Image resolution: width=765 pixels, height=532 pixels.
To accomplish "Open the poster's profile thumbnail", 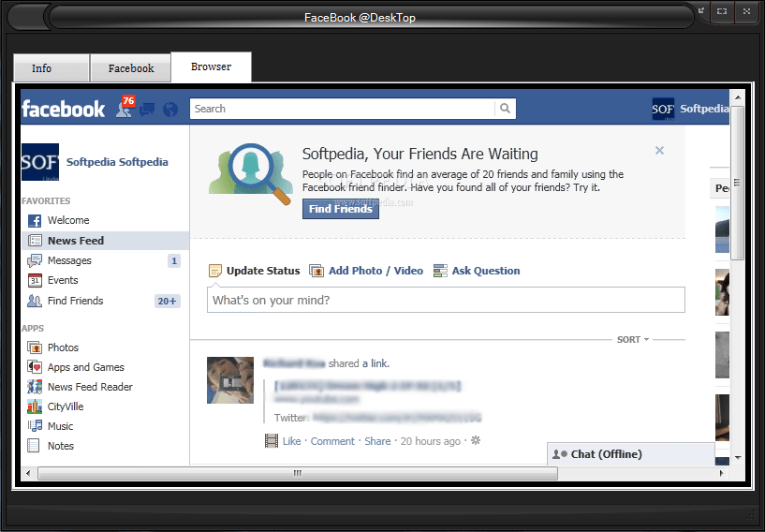I will (x=230, y=380).
